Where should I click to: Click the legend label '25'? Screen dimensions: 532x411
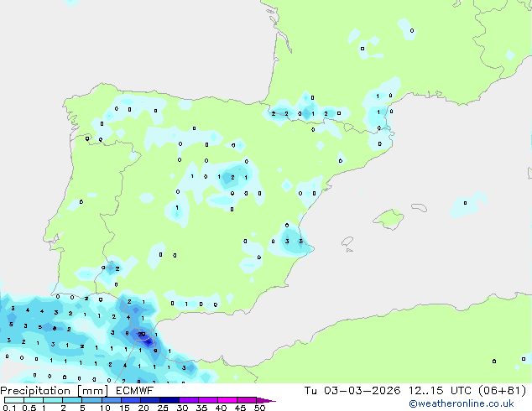[x=163, y=408]
